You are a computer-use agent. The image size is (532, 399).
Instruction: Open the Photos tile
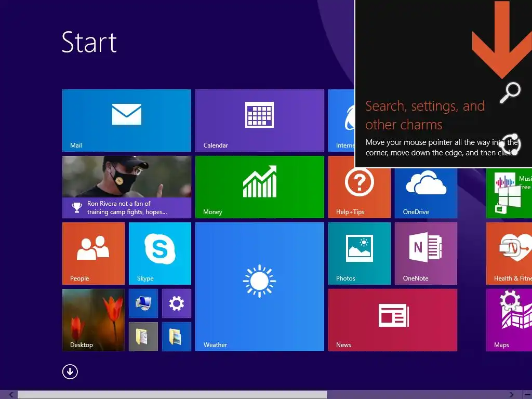pyautogui.click(x=360, y=254)
